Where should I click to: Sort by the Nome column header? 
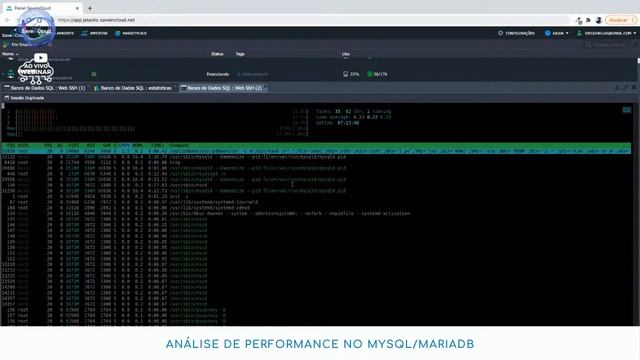tap(10, 54)
